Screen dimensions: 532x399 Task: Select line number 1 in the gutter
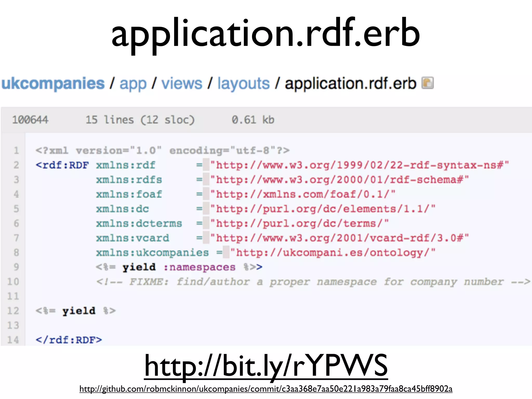point(16,150)
